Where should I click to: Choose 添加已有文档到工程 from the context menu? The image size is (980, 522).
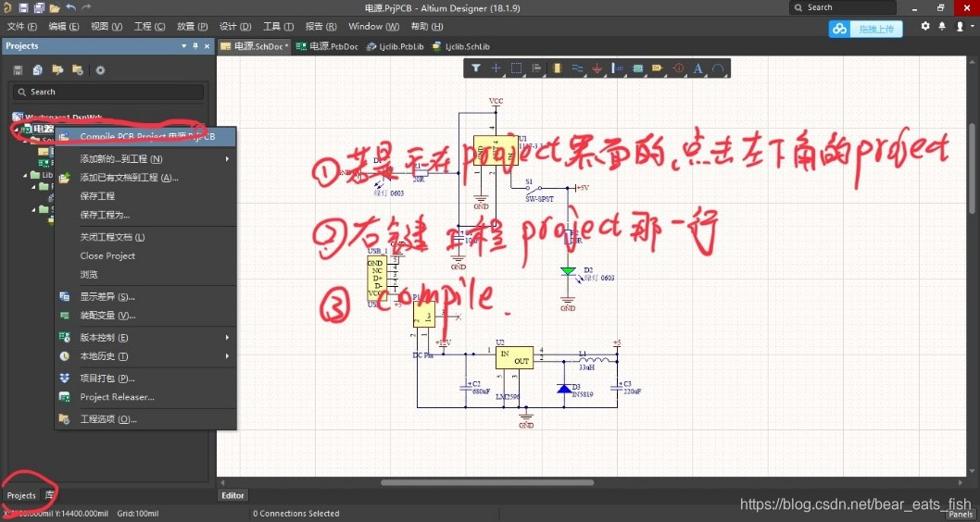(x=145, y=178)
